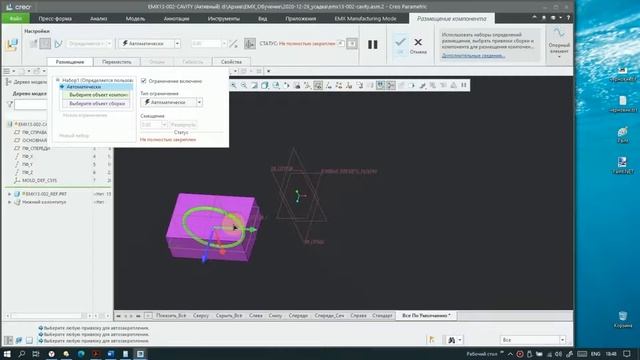Open the Опорный элемент dropdown
The height and width of the screenshot is (360, 640).
559,44
